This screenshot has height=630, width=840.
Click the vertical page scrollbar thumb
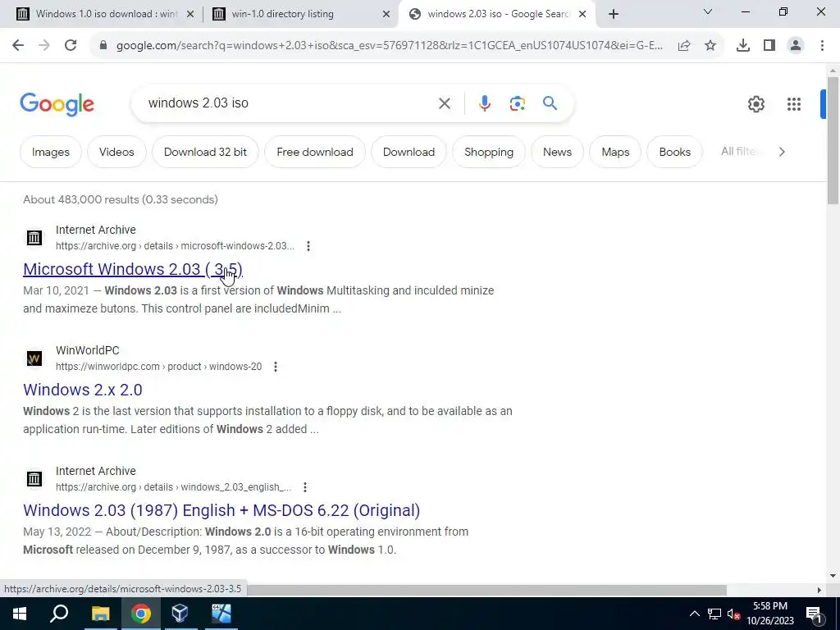point(832,140)
